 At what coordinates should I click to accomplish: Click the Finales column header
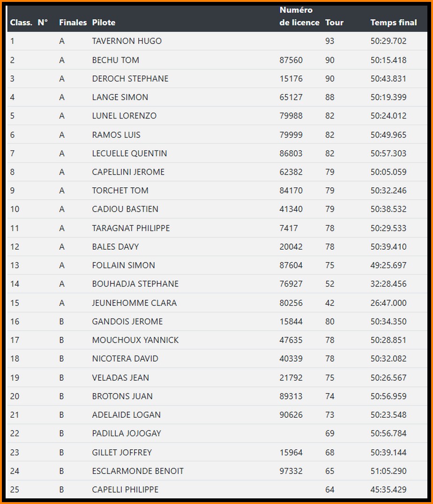click(73, 22)
